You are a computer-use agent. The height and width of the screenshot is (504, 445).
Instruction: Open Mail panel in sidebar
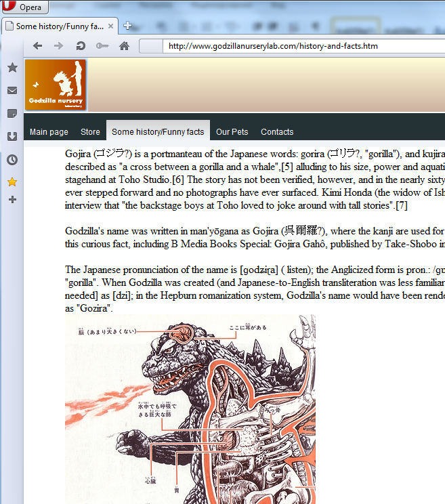coord(12,91)
